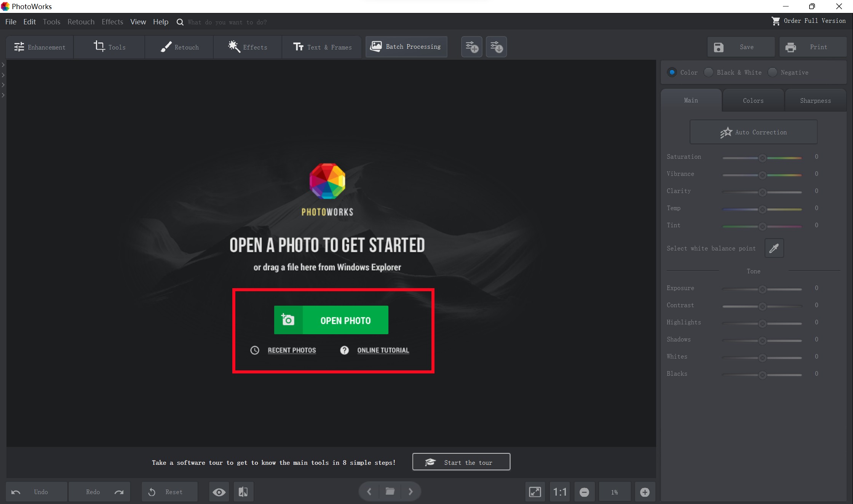
Task: Click the Temp slider handle
Action: 762,209
